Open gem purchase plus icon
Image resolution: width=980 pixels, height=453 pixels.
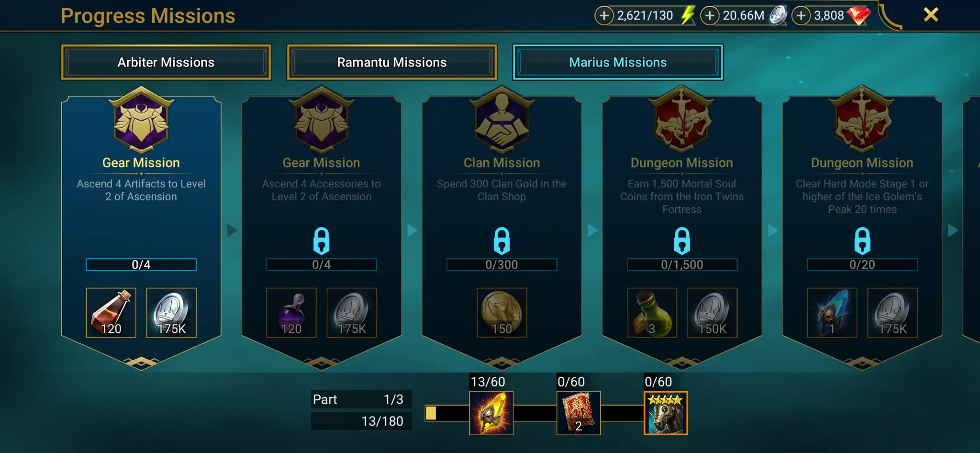point(802,15)
